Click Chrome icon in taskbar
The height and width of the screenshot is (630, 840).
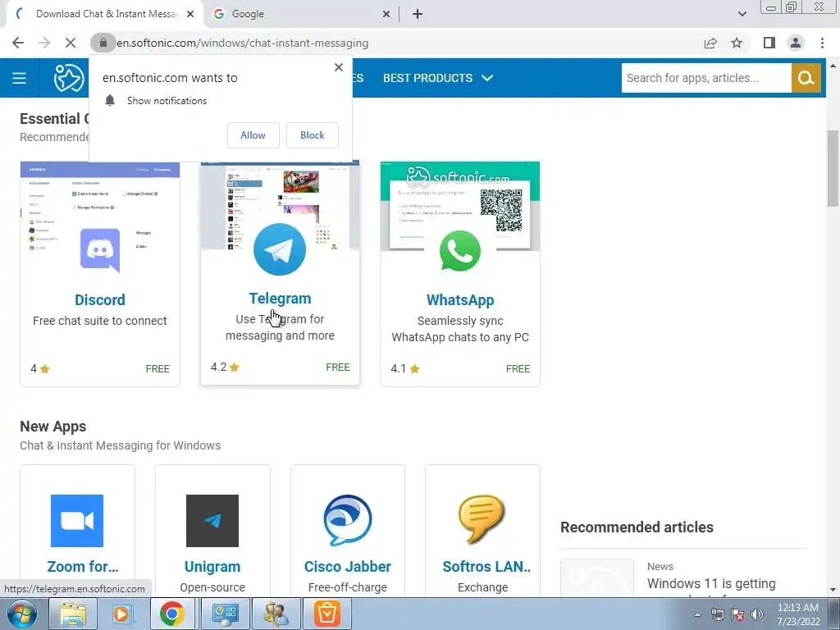pyautogui.click(x=171, y=614)
